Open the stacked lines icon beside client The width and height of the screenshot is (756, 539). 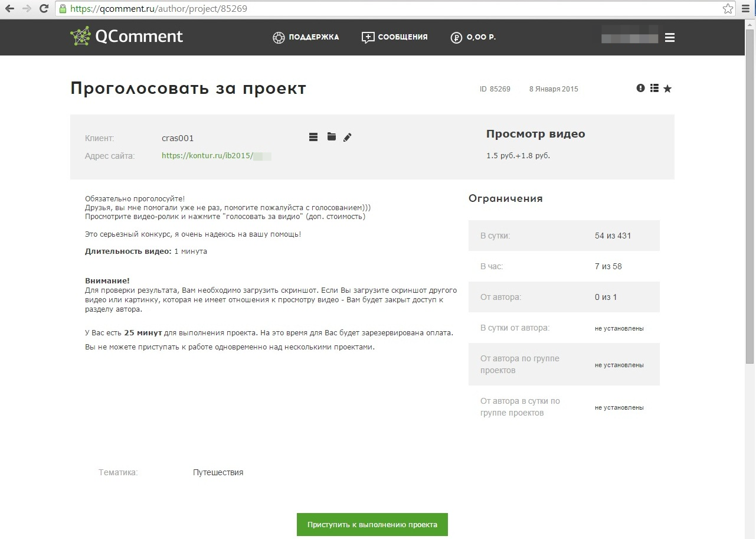tap(313, 137)
